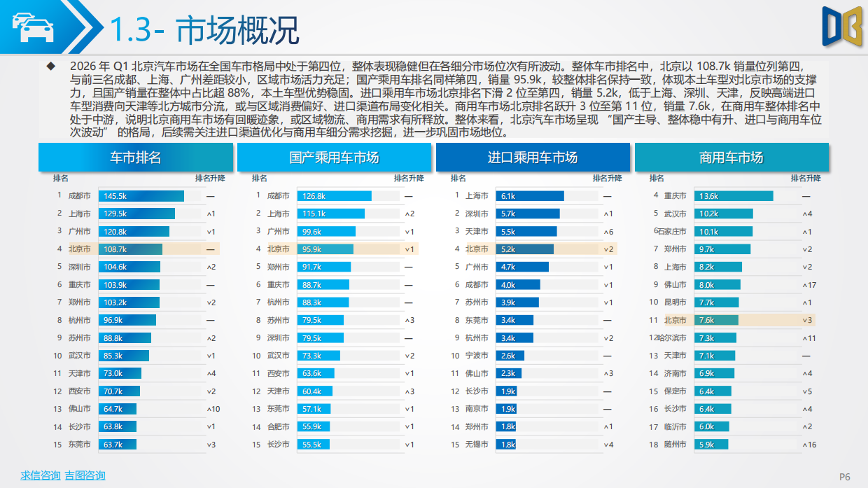The height and width of the screenshot is (488, 868).
Task: Click the page number P6
Action: 844,477
